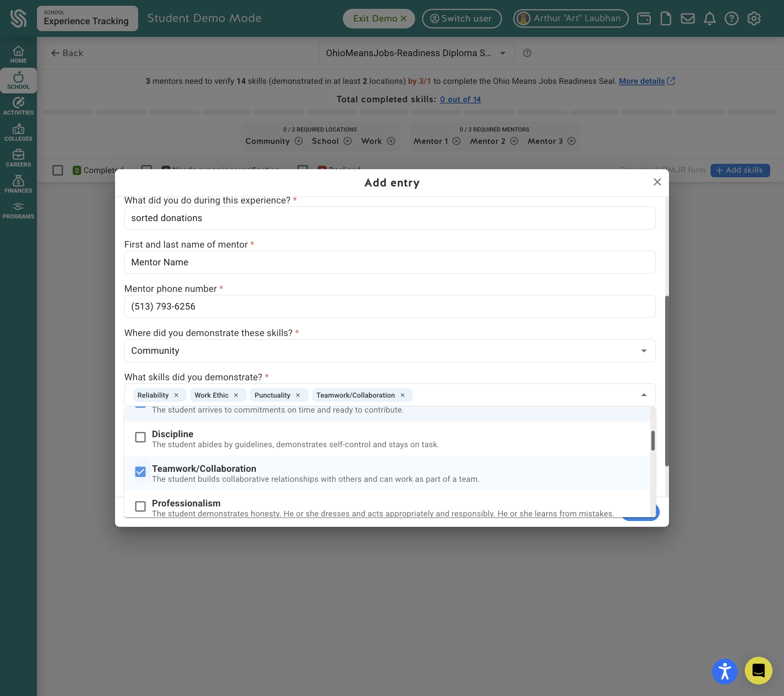This screenshot has height=696, width=784.
Task: Remove the Work Ethic skill chip
Action: [x=236, y=395]
